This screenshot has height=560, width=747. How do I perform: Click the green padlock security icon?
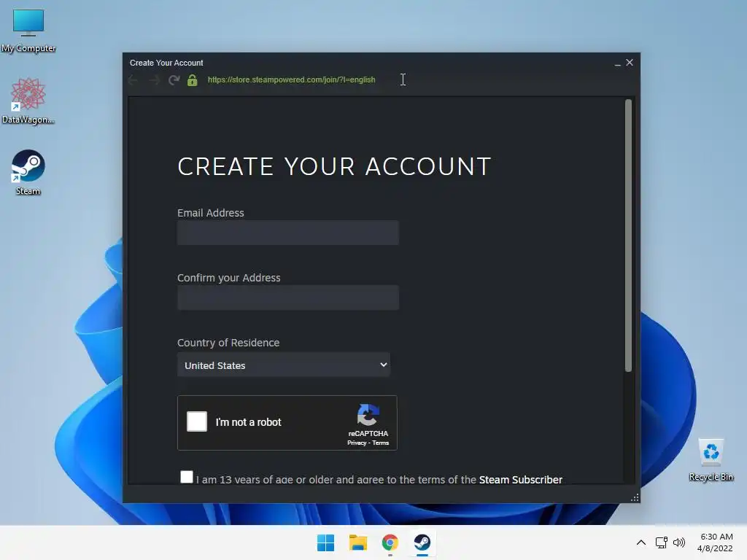(192, 80)
